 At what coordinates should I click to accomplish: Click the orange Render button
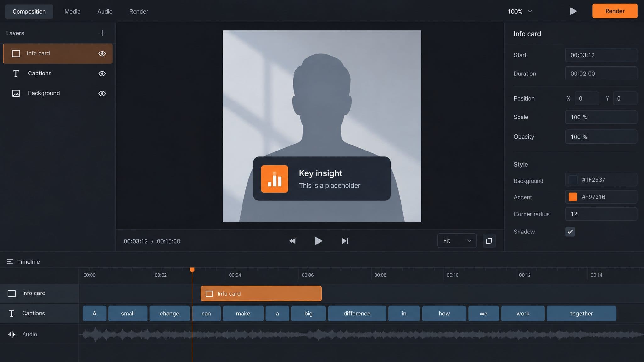[615, 11]
